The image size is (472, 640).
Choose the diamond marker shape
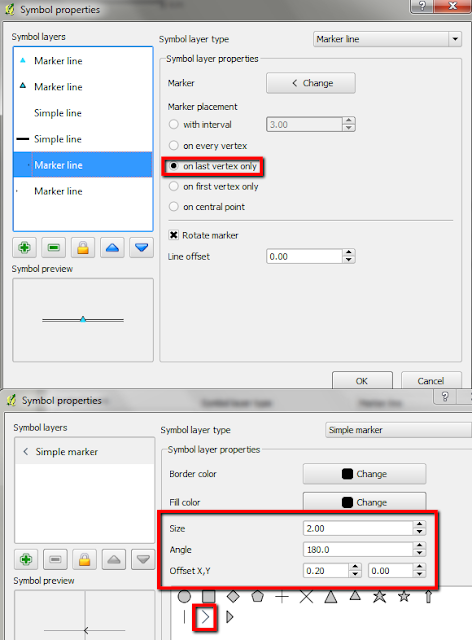[233, 597]
